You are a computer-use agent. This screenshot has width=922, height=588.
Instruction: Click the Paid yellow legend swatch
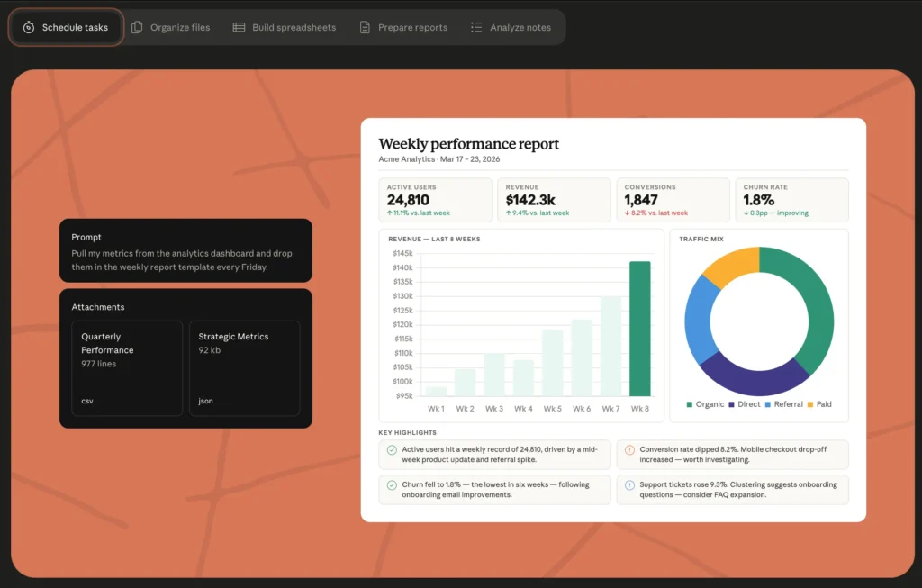tap(809, 405)
